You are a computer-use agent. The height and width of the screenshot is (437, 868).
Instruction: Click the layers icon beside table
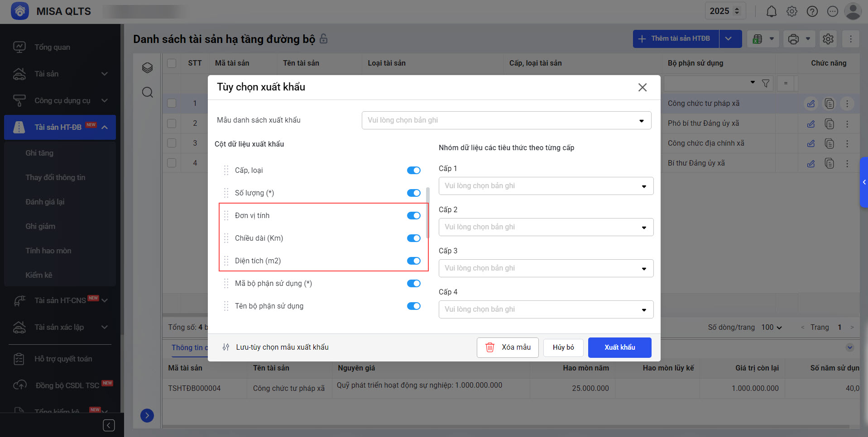(147, 68)
